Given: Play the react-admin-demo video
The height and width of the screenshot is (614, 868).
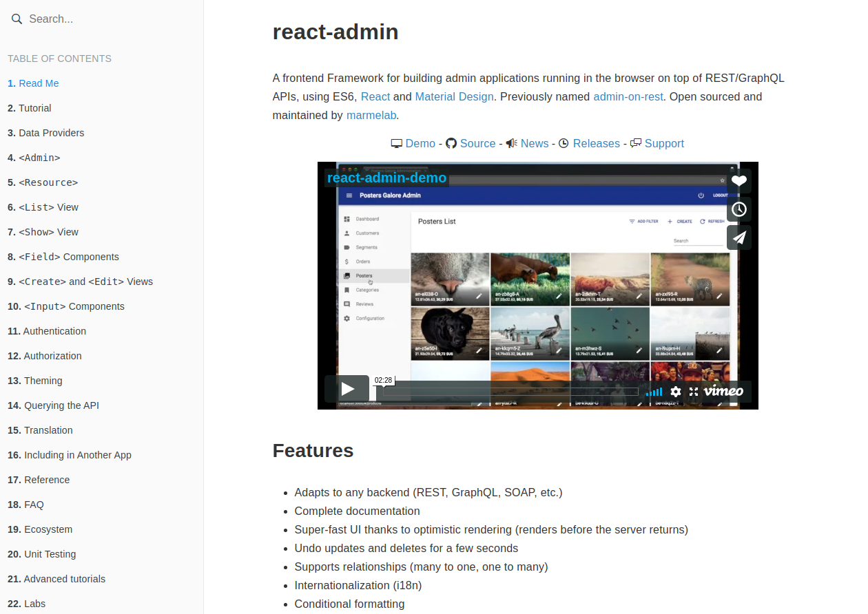Looking at the screenshot, I should pyautogui.click(x=347, y=389).
